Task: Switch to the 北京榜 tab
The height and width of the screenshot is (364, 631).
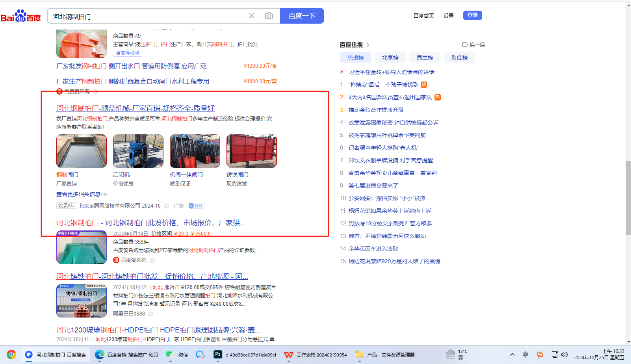Action: (390, 58)
